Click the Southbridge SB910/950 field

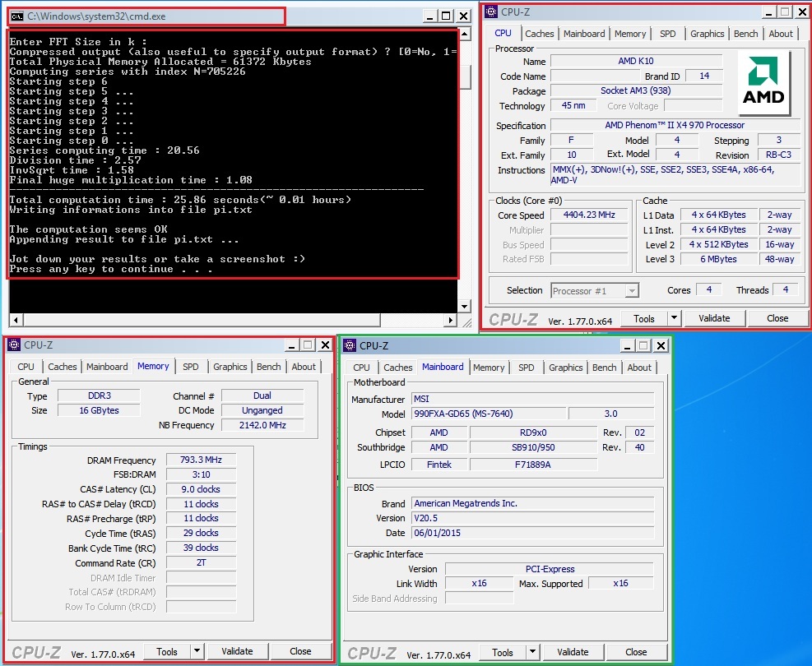[x=533, y=447]
